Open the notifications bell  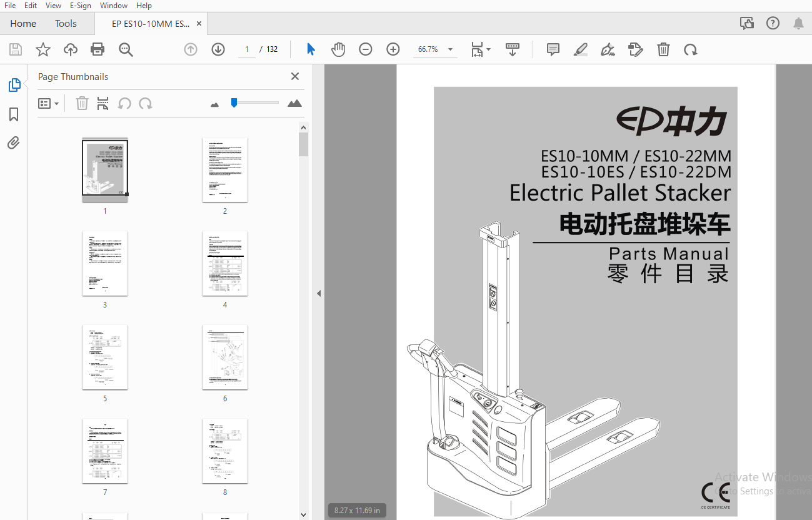798,24
